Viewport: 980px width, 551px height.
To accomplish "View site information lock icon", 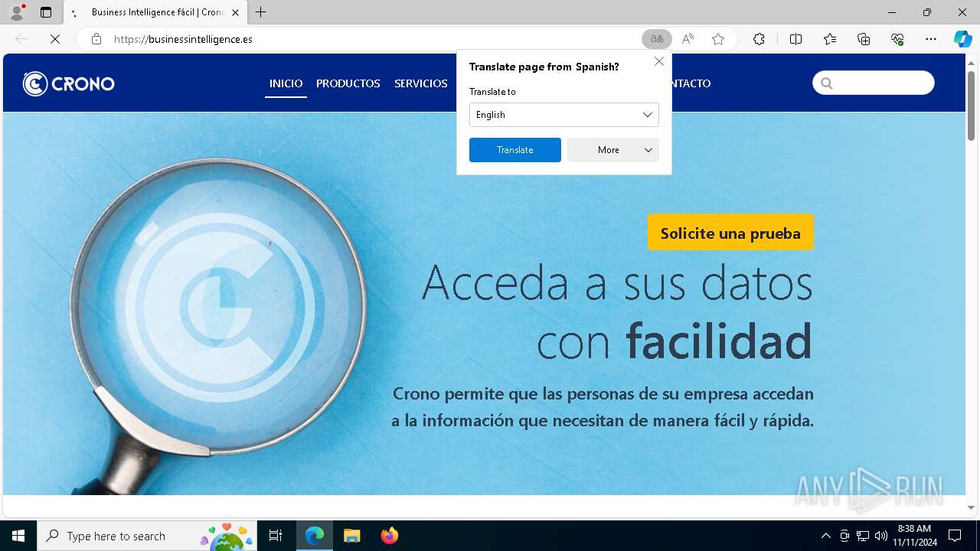I will (x=96, y=39).
